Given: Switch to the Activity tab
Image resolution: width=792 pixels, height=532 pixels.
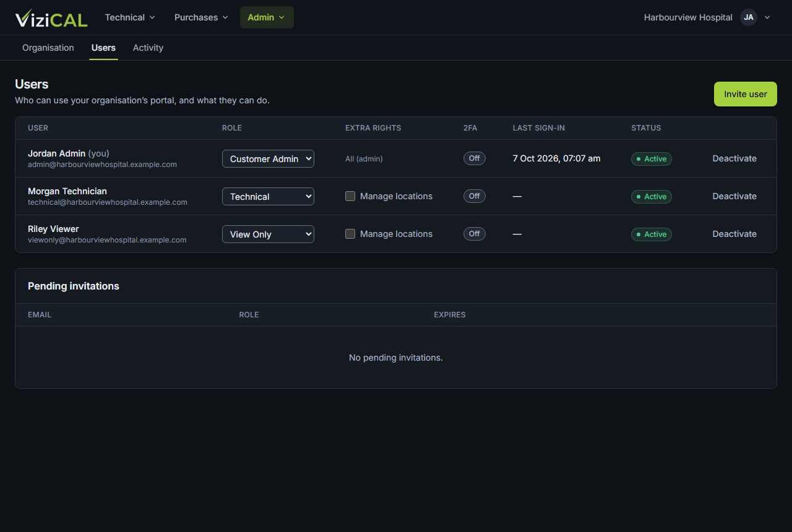Looking at the screenshot, I should pos(148,48).
